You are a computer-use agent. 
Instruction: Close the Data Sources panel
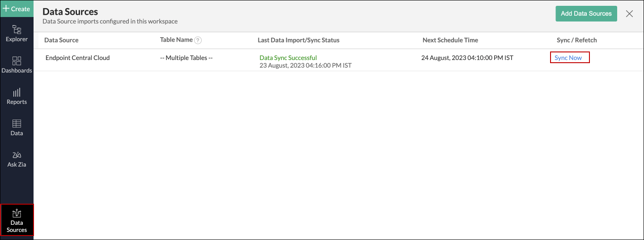click(629, 13)
